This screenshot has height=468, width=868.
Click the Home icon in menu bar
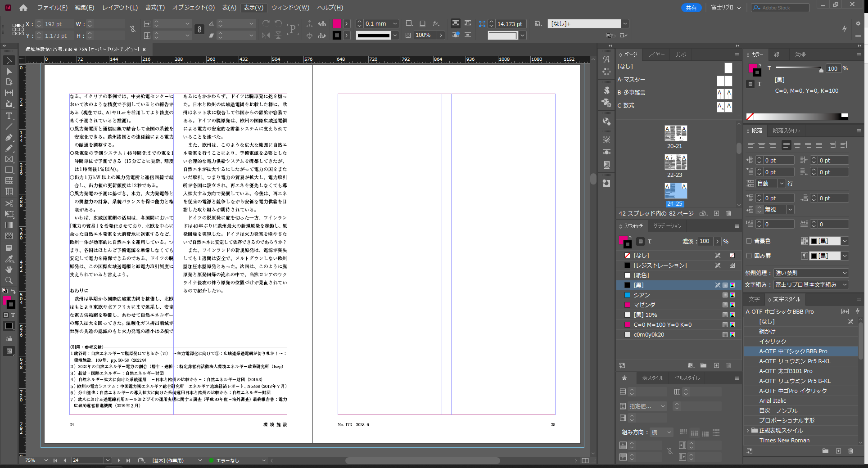[x=23, y=8]
